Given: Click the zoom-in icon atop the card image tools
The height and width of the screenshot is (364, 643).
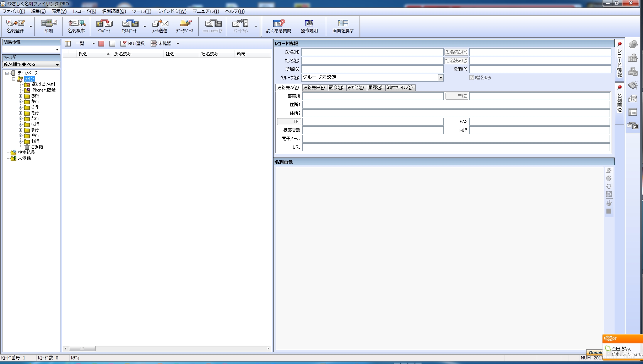Looking at the screenshot, I should [x=609, y=171].
